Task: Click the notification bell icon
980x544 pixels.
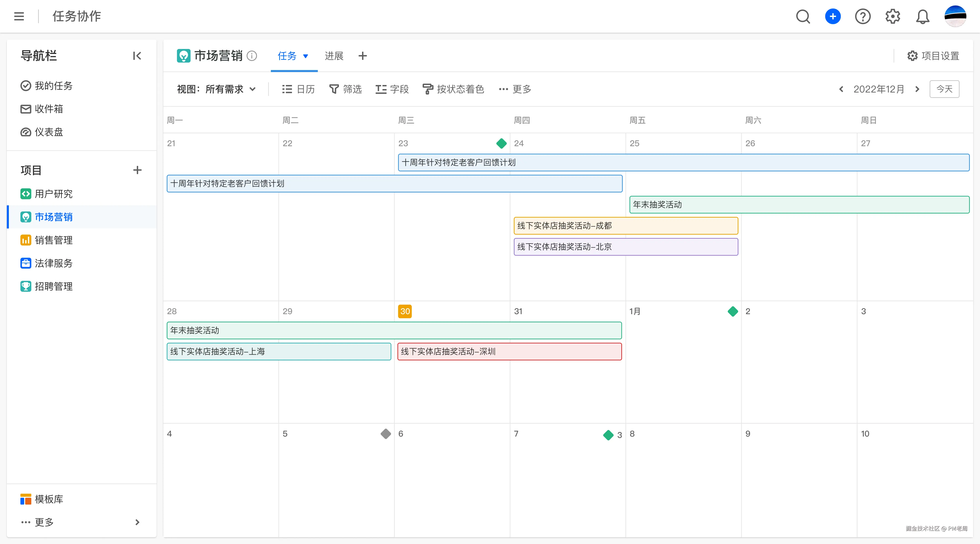Action: 923,16
